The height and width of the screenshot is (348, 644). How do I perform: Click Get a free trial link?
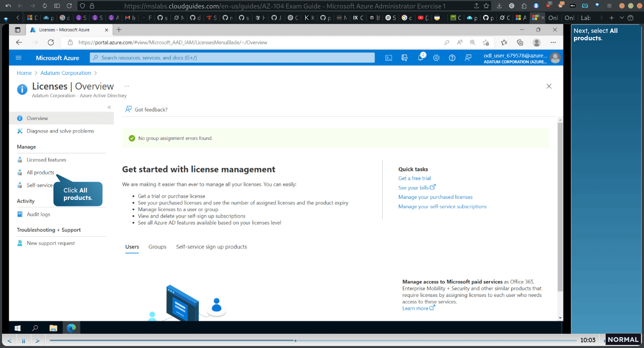(414, 178)
